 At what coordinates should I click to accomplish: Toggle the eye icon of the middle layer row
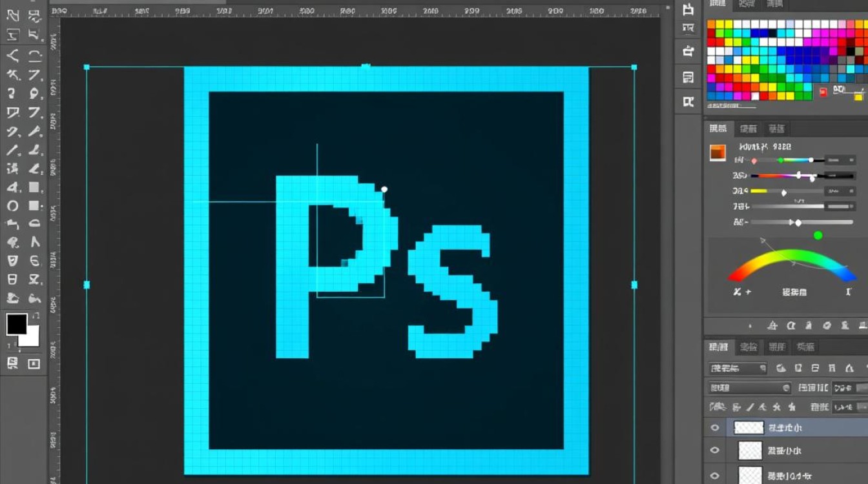pyautogui.click(x=715, y=450)
